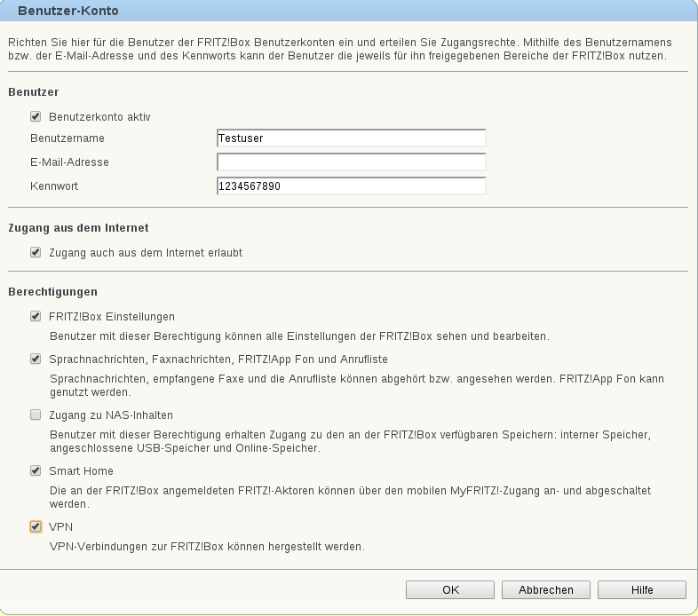The width and height of the screenshot is (698, 616).
Task: Open help via the Hilfe button
Action: (642, 589)
